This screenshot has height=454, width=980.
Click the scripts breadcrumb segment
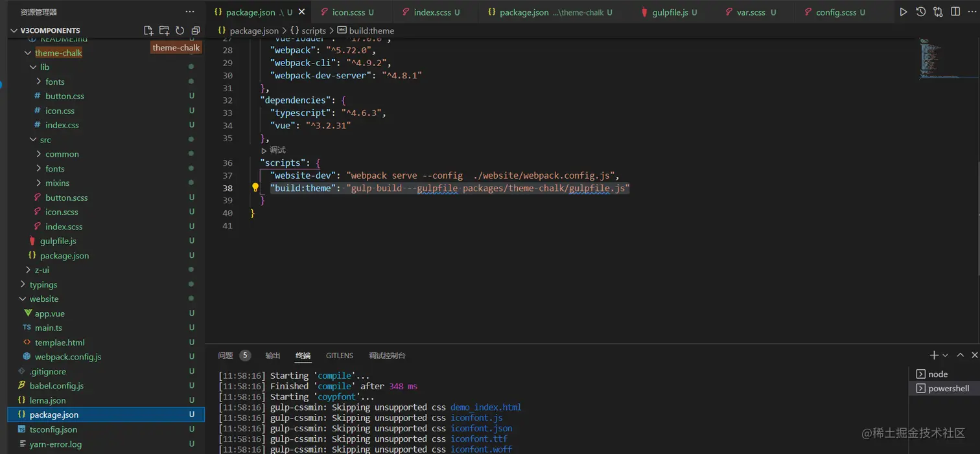pos(314,30)
